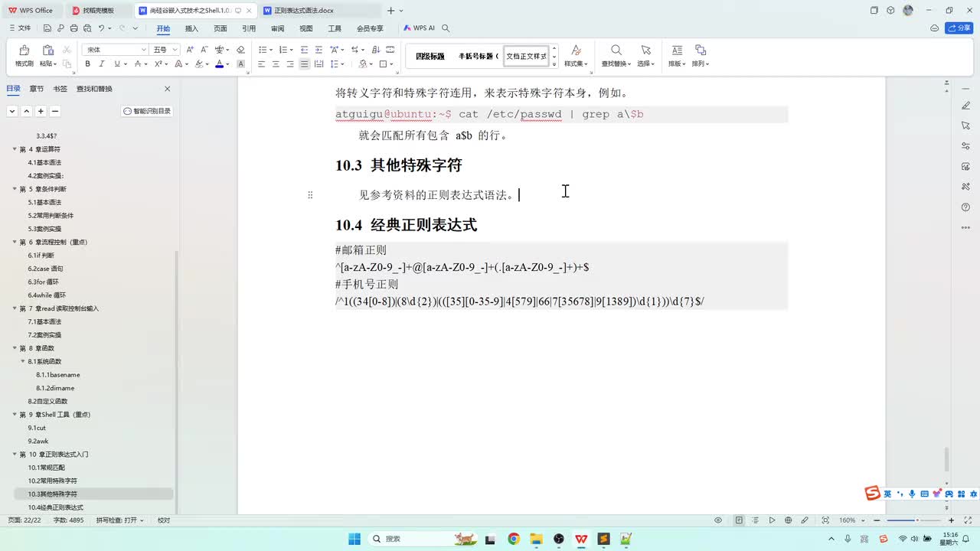Toggle italic formatting with the I icon
The height and width of the screenshot is (551, 980).
[101, 64]
